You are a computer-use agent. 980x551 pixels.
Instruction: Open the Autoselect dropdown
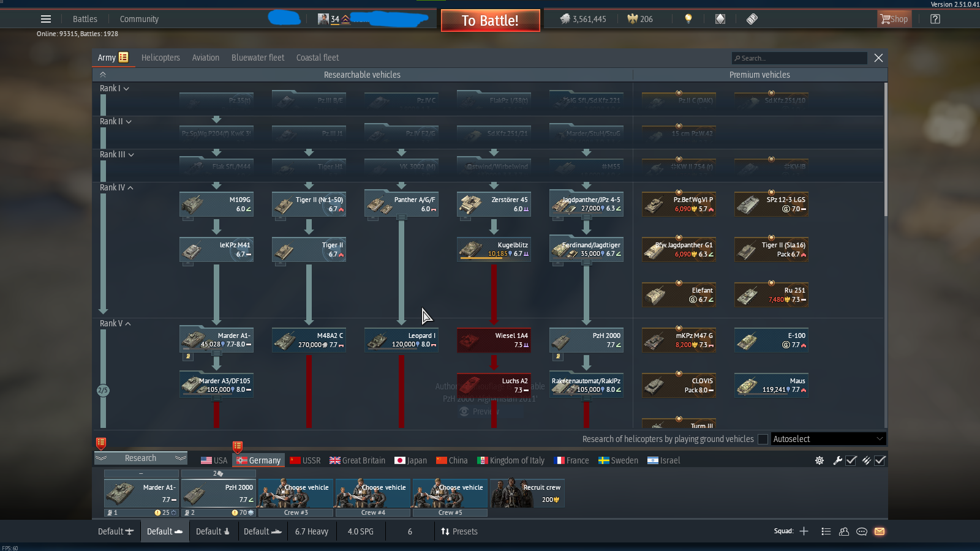pyautogui.click(x=827, y=439)
